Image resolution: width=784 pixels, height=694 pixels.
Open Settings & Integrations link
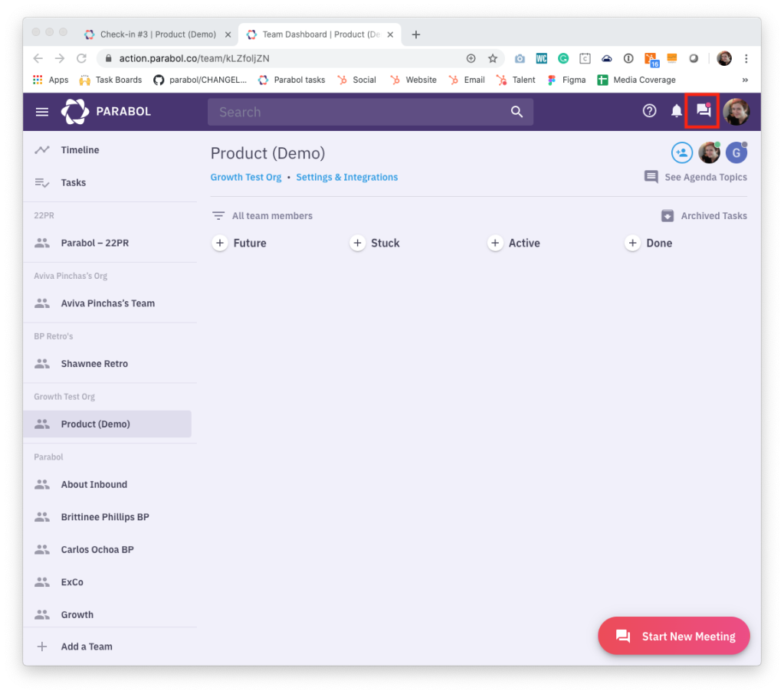(347, 178)
